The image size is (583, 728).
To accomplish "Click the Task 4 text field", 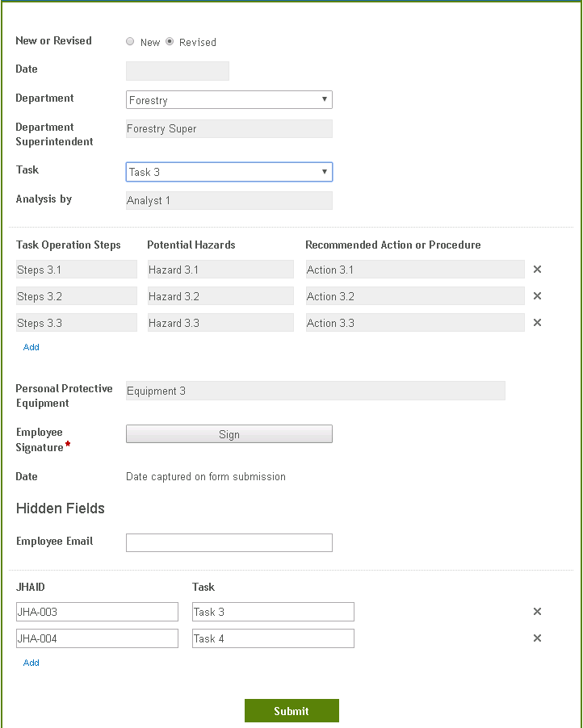I will coord(273,638).
